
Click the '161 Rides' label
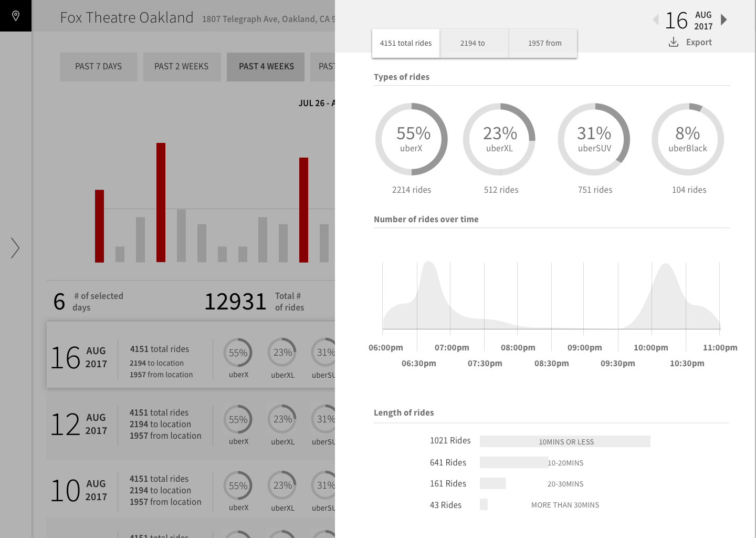448,483
